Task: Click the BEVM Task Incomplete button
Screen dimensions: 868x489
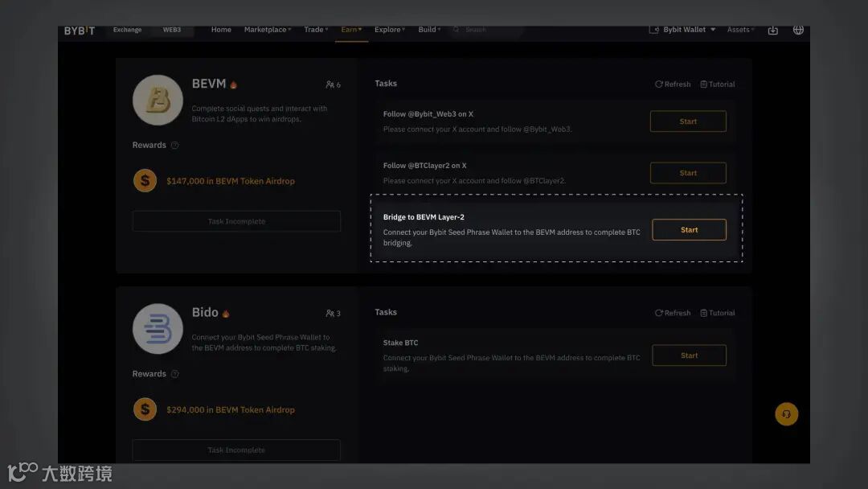Action: coord(236,221)
